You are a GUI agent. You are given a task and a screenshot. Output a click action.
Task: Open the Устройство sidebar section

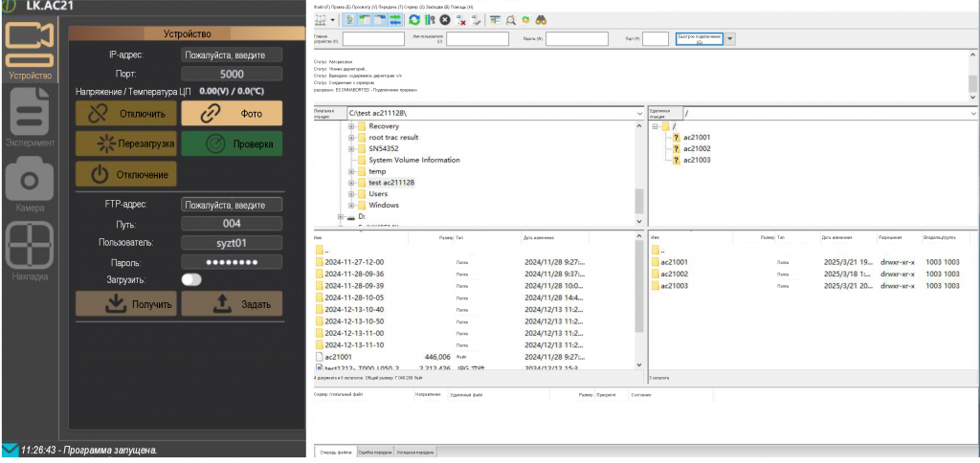[x=30, y=52]
